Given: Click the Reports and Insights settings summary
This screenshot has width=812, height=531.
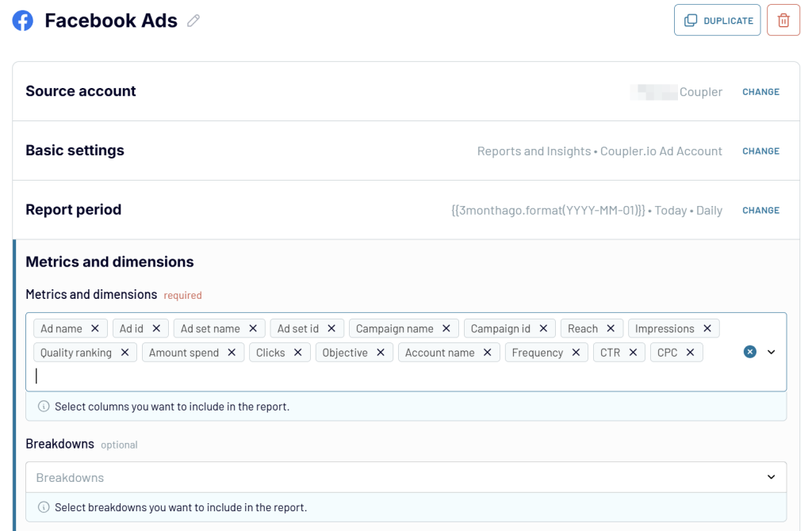Looking at the screenshot, I should click(x=599, y=151).
